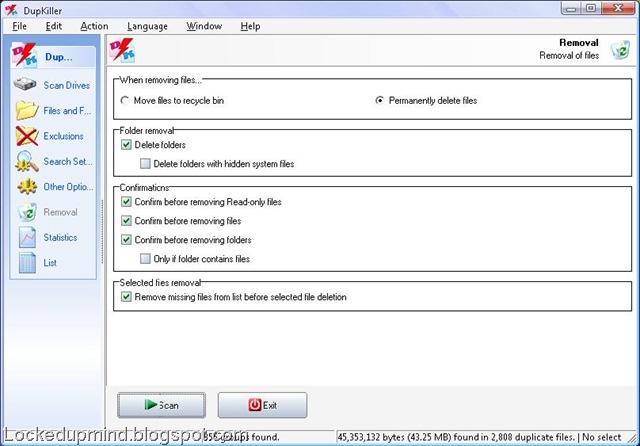The image size is (640, 446).
Task: Show the Statistics page
Action: 60,237
